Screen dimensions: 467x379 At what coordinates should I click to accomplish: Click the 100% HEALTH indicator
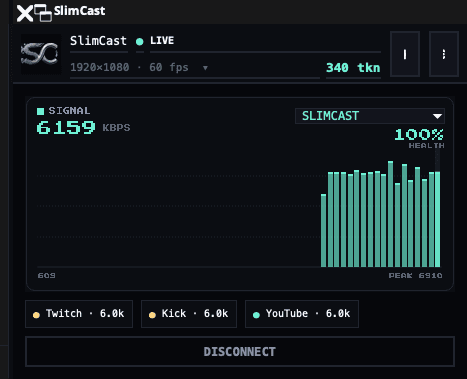pos(419,138)
